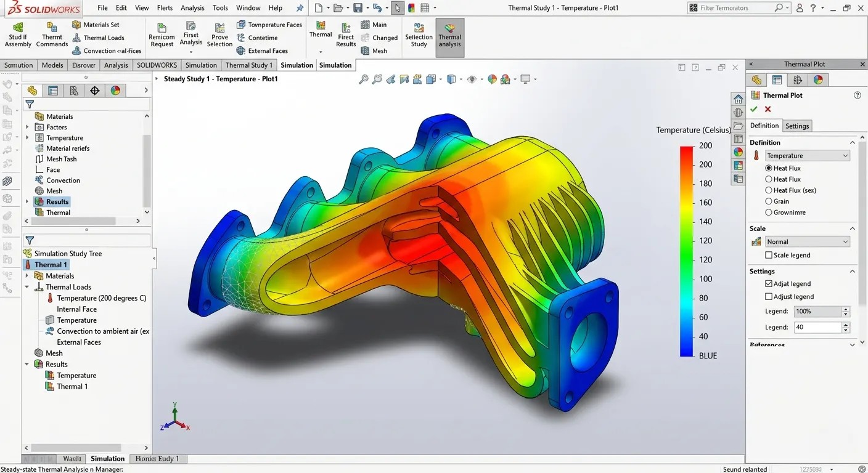Select Temperature (200 degrees C) load

(96, 298)
